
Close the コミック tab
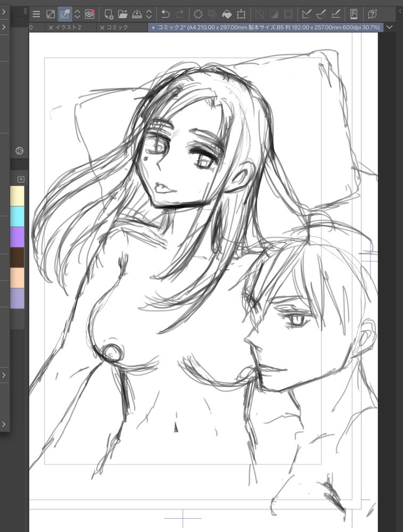[x=102, y=28]
